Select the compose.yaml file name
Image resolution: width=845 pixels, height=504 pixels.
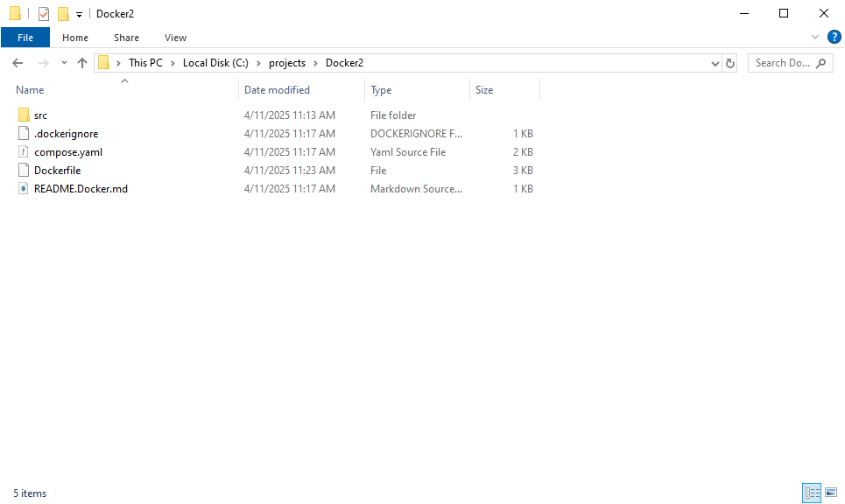click(x=68, y=152)
